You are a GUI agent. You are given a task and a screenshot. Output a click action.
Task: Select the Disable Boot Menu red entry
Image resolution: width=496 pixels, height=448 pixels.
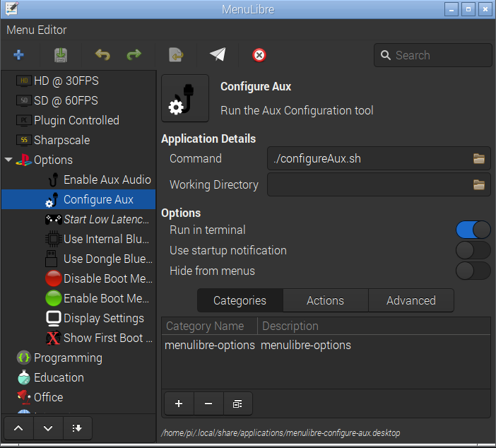(x=78, y=278)
